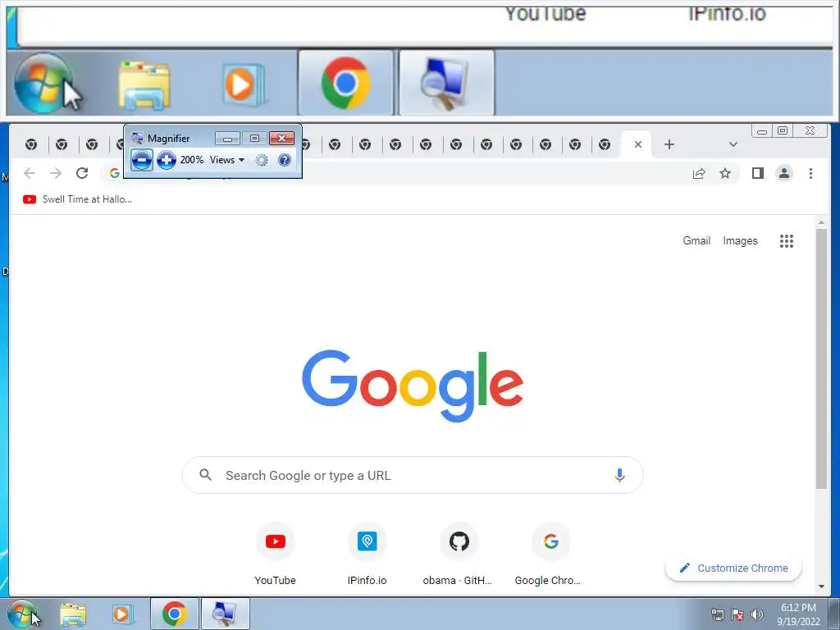The image size is (840, 630).
Task: Open Gmail link
Action: pyautogui.click(x=696, y=240)
